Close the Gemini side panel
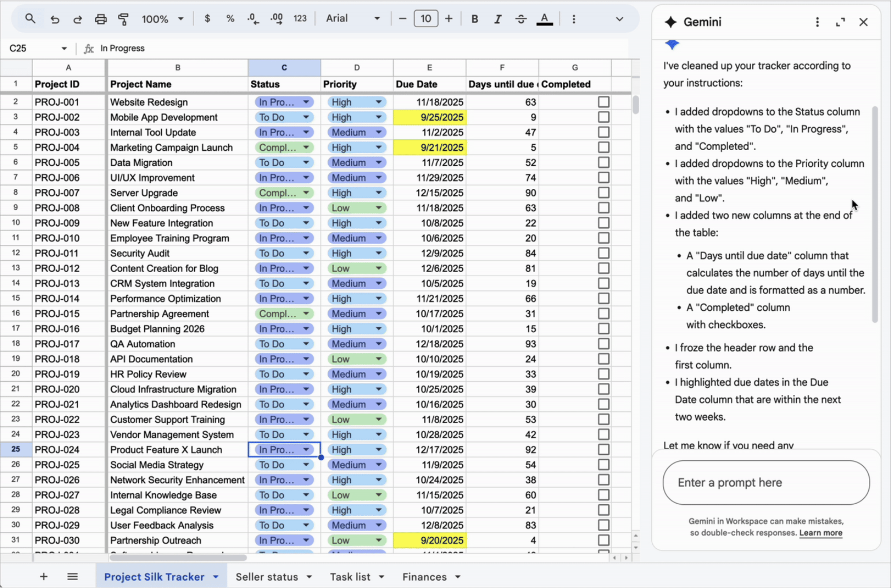The width and height of the screenshot is (892, 588). coord(863,22)
